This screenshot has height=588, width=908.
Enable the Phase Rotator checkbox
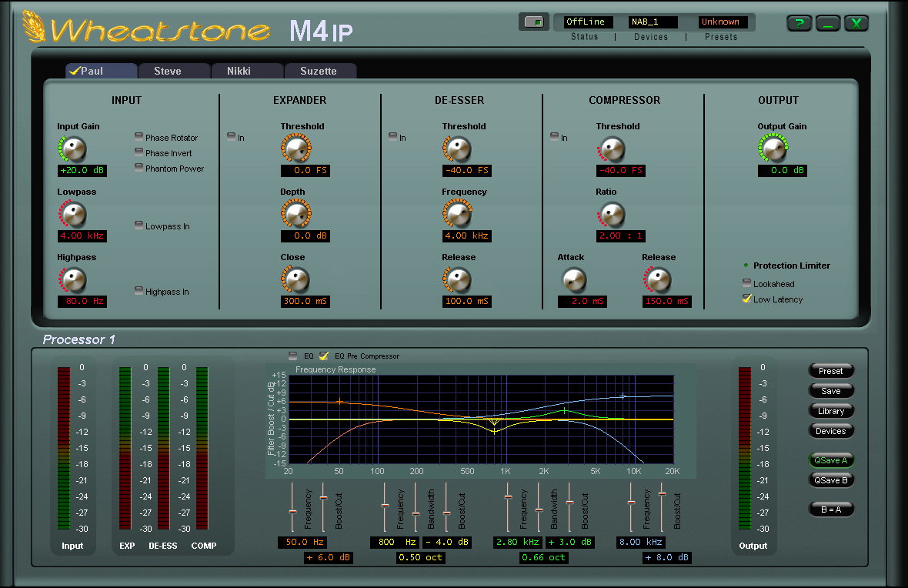139,137
